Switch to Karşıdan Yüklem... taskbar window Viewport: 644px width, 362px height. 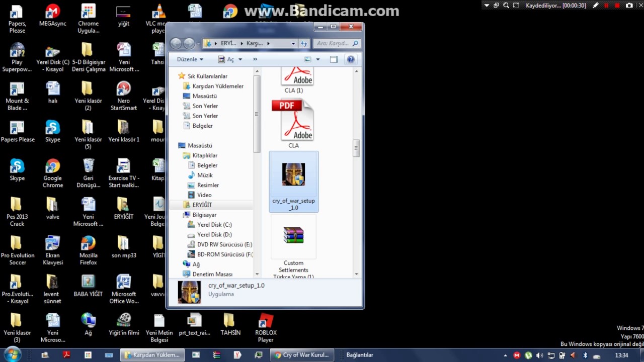152,355
